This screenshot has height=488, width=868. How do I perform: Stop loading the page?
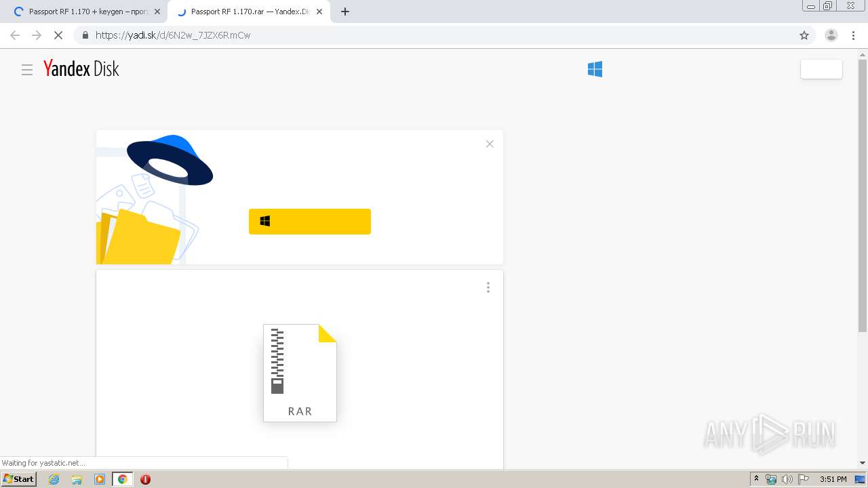click(x=58, y=35)
